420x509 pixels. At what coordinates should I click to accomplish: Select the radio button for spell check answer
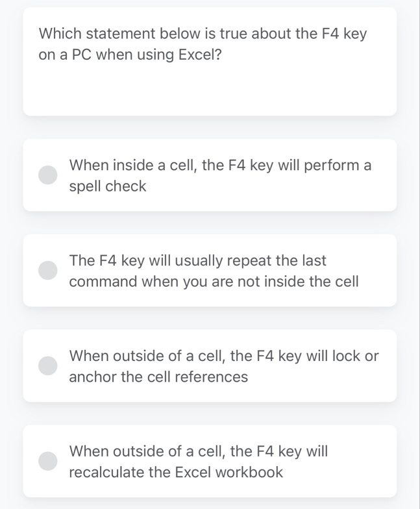pos(48,175)
